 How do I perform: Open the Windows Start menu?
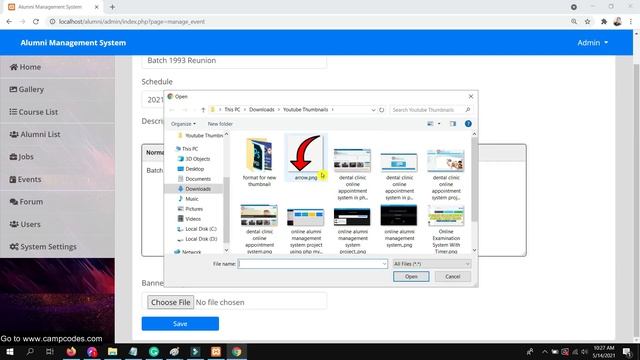[x=9, y=351]
